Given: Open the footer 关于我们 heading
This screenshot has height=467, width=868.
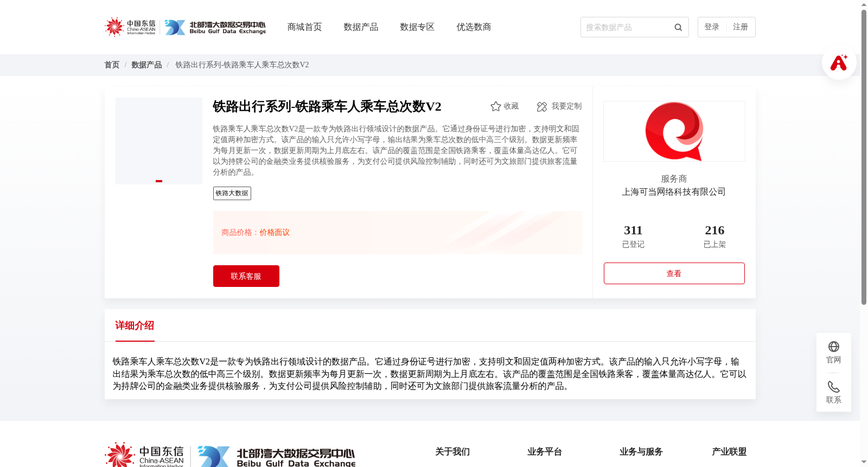Looking at the screenshot, I should (452, 452).
